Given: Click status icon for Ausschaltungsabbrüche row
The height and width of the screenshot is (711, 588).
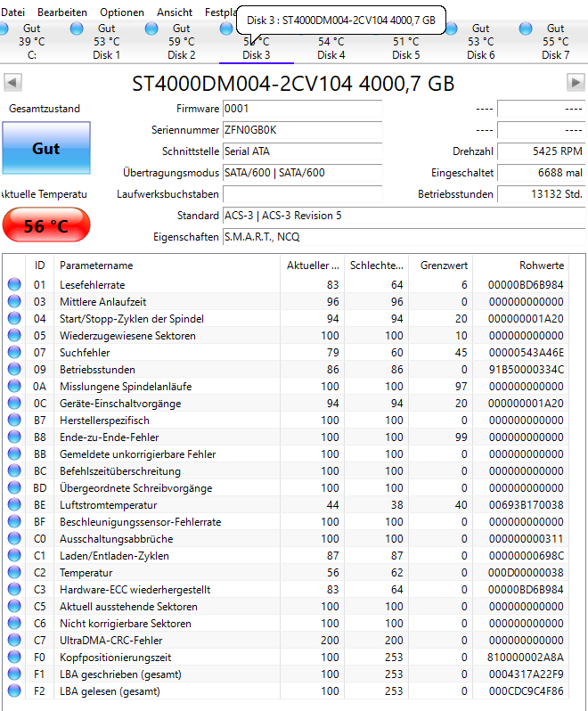Looking at the screenshot, I should [x=14, y=538].
